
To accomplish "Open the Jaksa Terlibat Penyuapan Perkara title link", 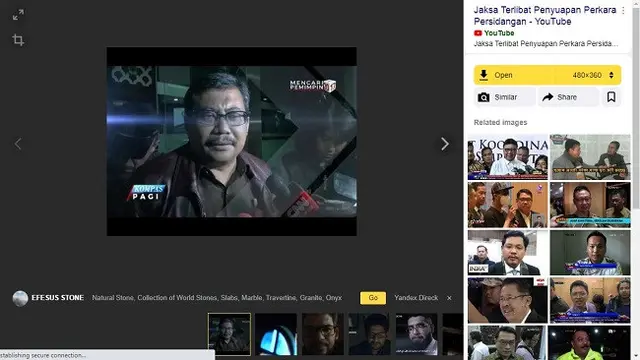I will coord(545,16).
